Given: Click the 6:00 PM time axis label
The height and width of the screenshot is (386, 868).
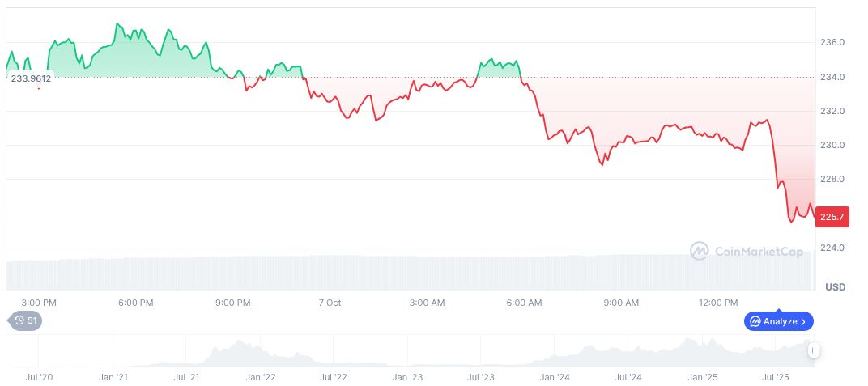Looking at the screenshot, I should coord(135,303).
